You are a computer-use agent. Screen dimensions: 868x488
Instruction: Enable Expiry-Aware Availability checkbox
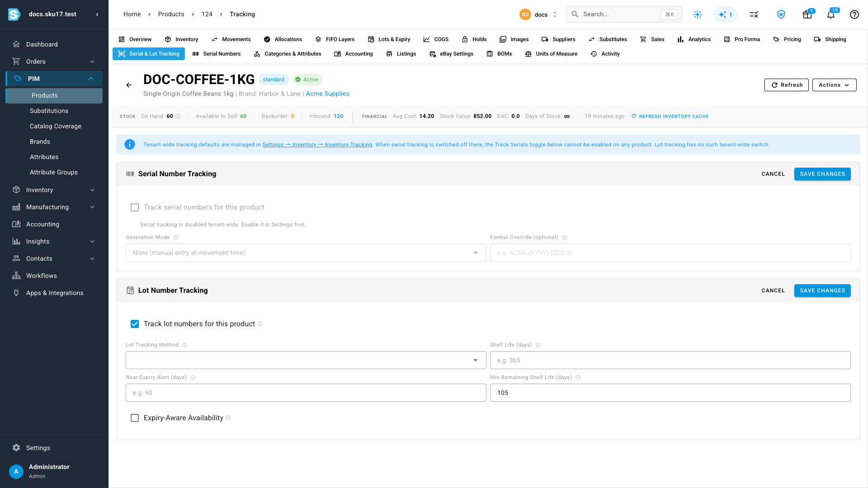135,418
